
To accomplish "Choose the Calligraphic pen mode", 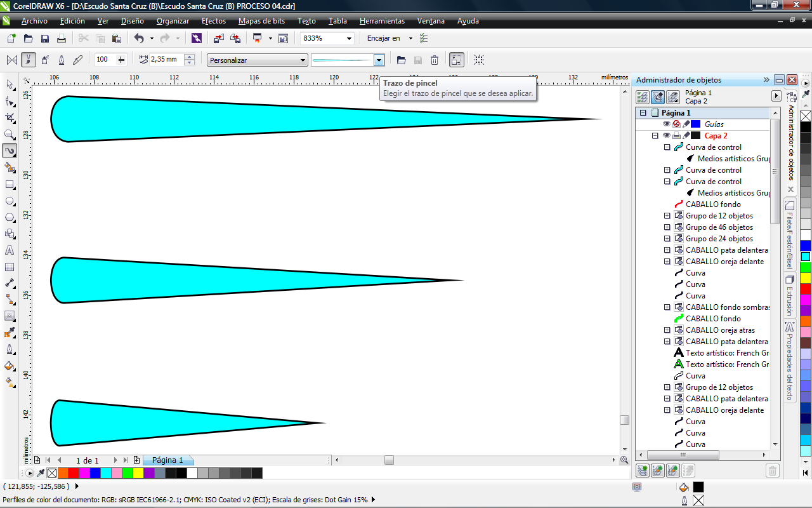I will click(x=62, y=60).
